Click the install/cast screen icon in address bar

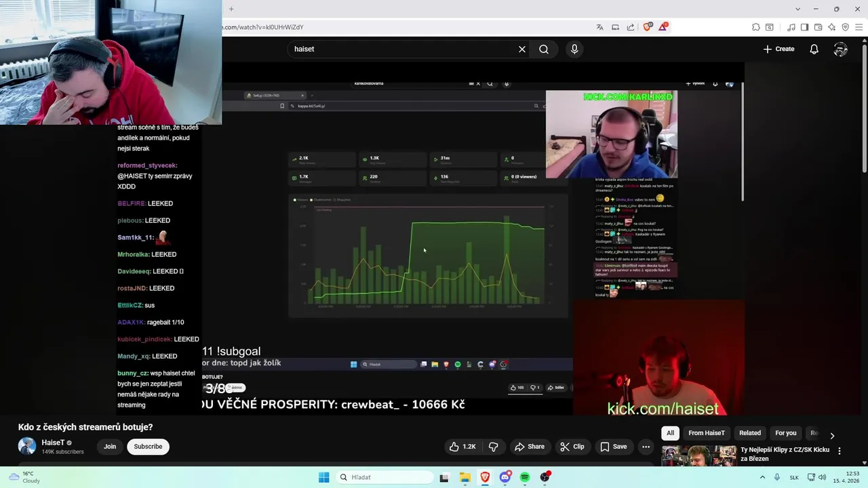(615, 27)
